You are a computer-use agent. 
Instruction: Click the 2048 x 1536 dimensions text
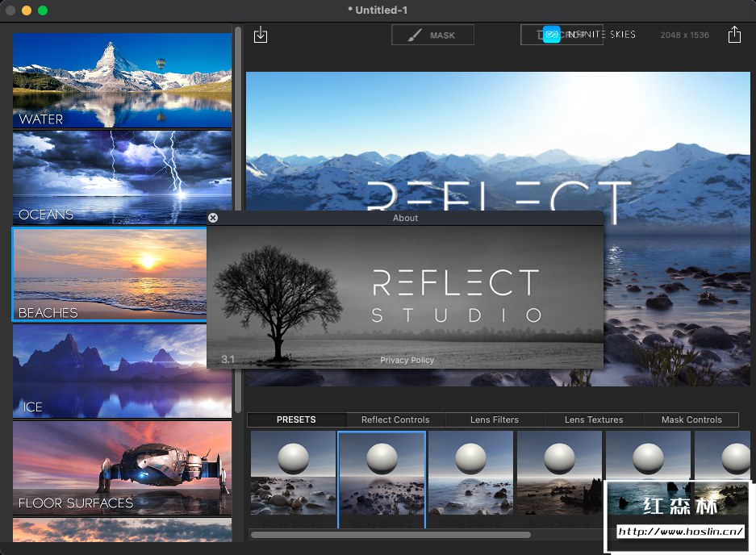(x=685, y=35)
